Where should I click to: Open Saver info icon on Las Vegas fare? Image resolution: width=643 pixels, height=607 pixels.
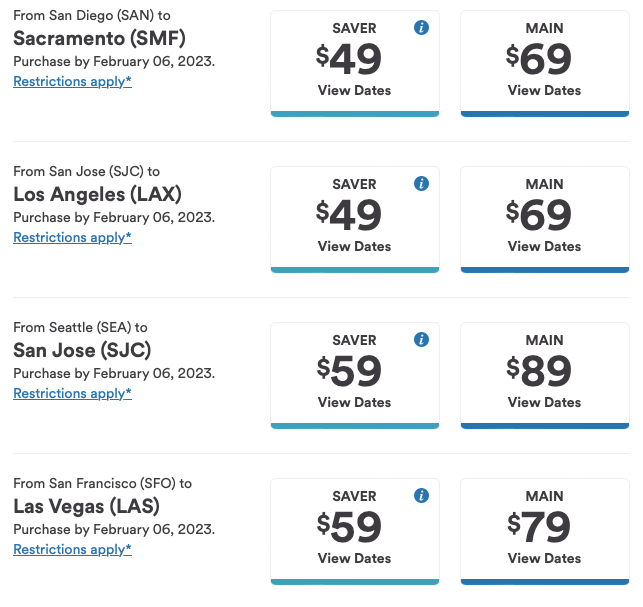[x=421, y=496]
